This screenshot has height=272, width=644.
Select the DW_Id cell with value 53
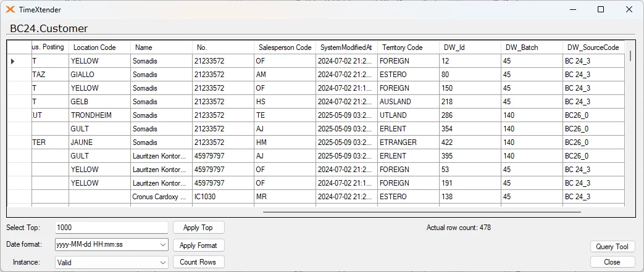(x=470, y=170)
